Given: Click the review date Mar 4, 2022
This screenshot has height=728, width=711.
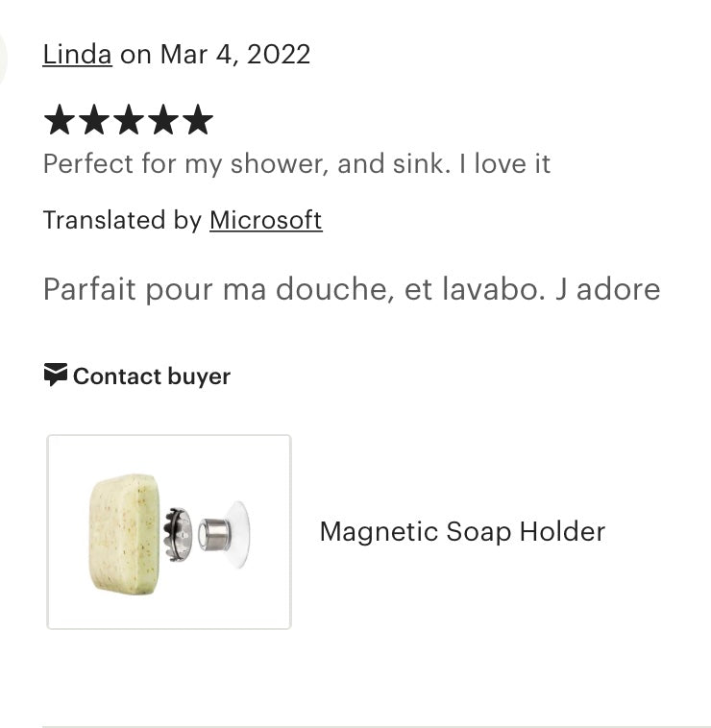Looking at the screenshot, I should click(234, 54).
